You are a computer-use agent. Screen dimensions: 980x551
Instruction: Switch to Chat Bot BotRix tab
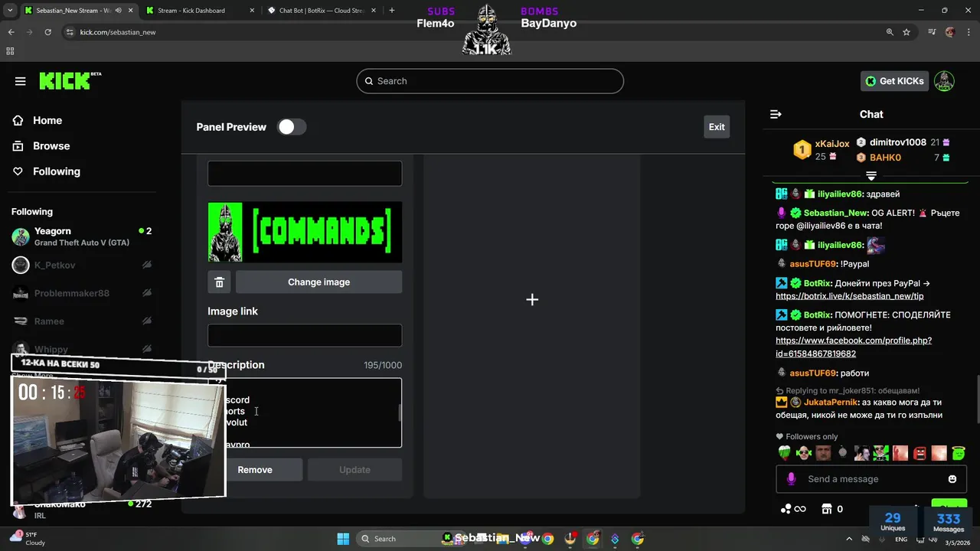point(322,11)
